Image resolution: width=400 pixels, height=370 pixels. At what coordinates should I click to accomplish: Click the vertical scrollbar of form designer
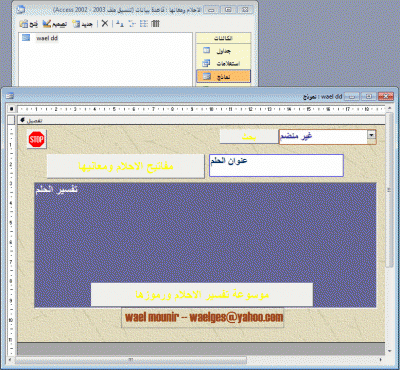[389, 190]
